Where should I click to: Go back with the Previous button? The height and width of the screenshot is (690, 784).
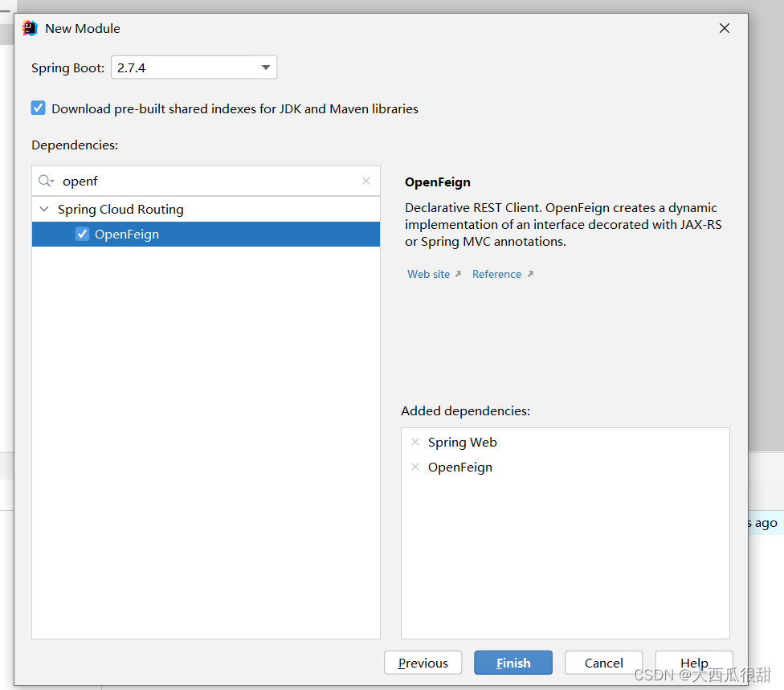pyautogui.click(x=423, y=663)
